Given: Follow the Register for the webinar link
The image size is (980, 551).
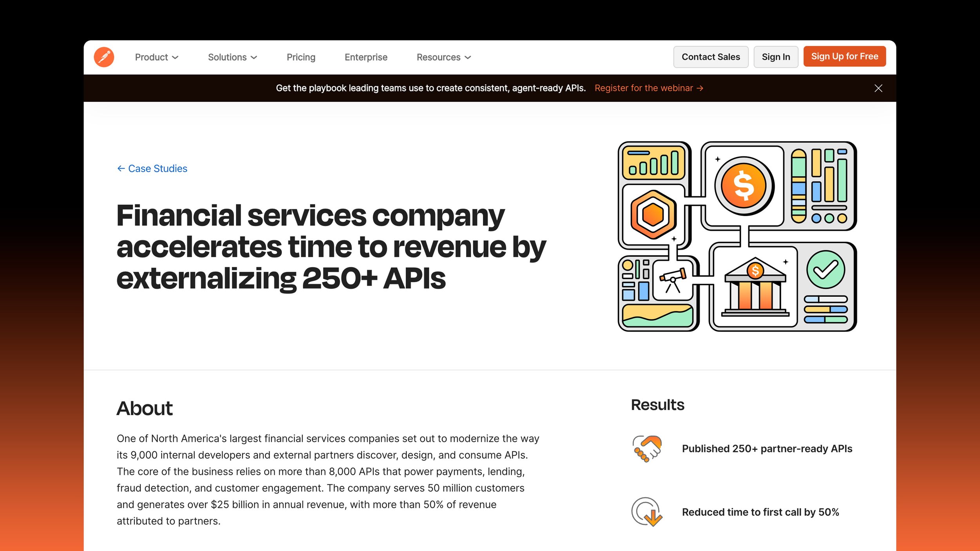Looking at the screenshot, I should point(649,88).
